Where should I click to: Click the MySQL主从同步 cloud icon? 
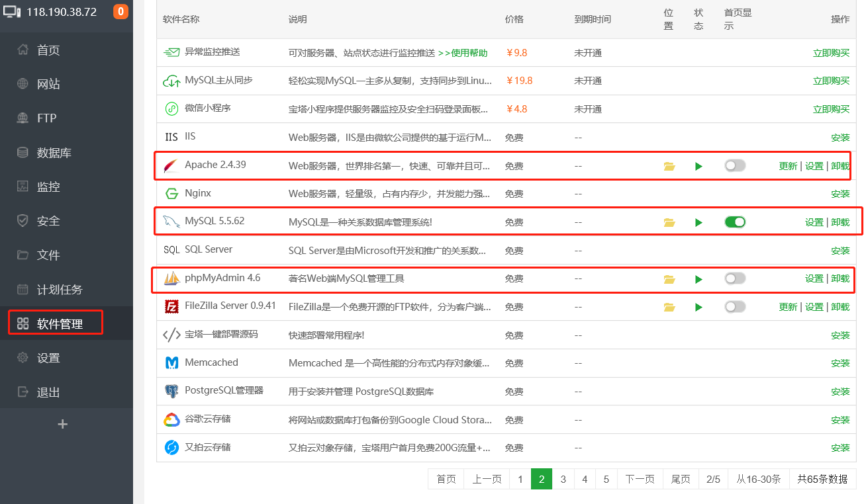pos(171,81)
